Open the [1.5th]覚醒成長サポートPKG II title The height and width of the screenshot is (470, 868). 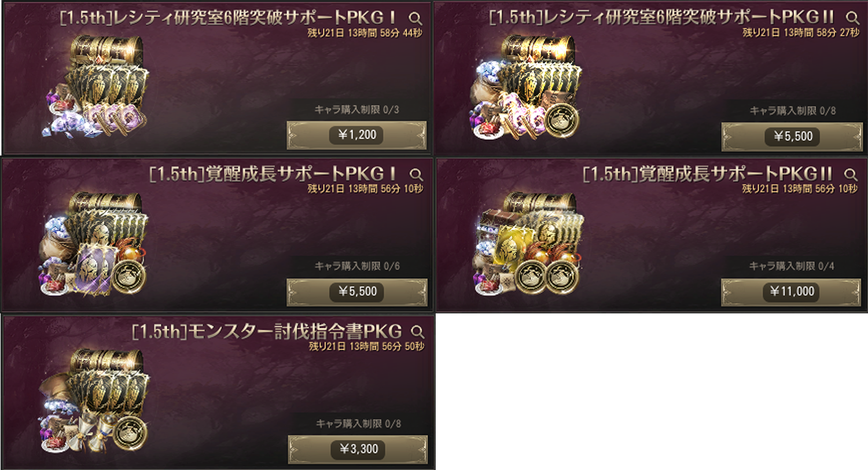click(x=708, y=174)
